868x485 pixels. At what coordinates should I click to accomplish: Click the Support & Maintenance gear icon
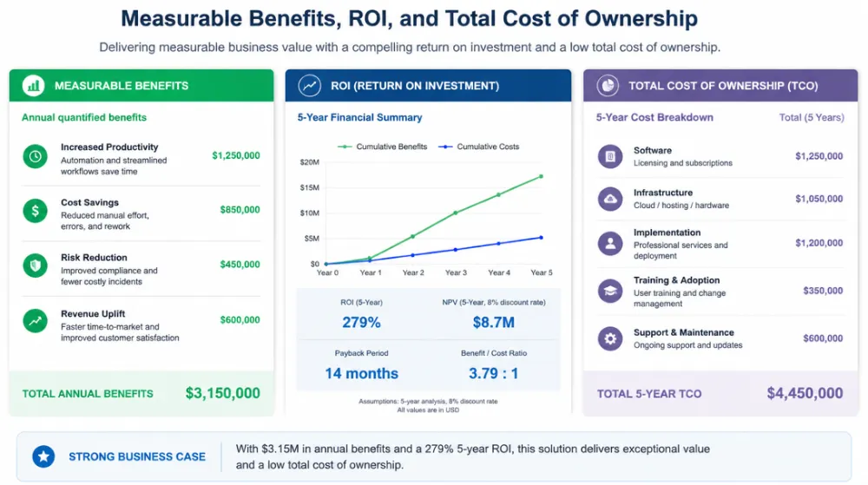pos(610,338)
